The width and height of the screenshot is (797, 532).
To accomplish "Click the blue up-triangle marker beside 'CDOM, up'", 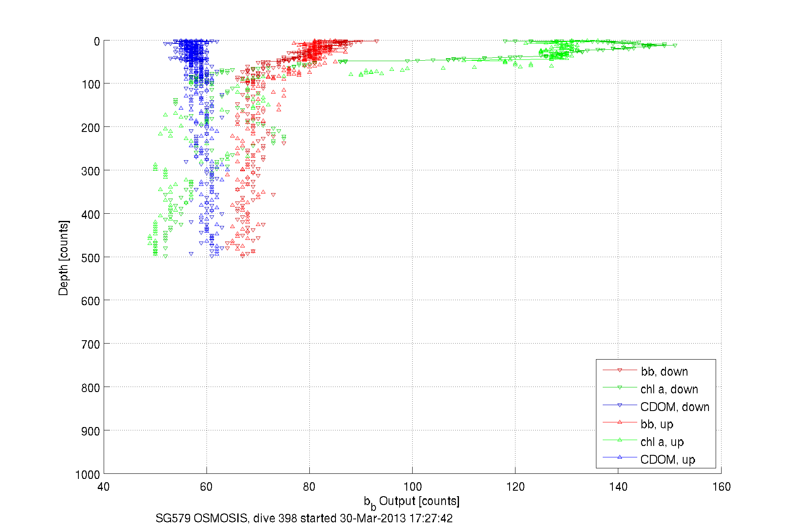I will (620, 457).
